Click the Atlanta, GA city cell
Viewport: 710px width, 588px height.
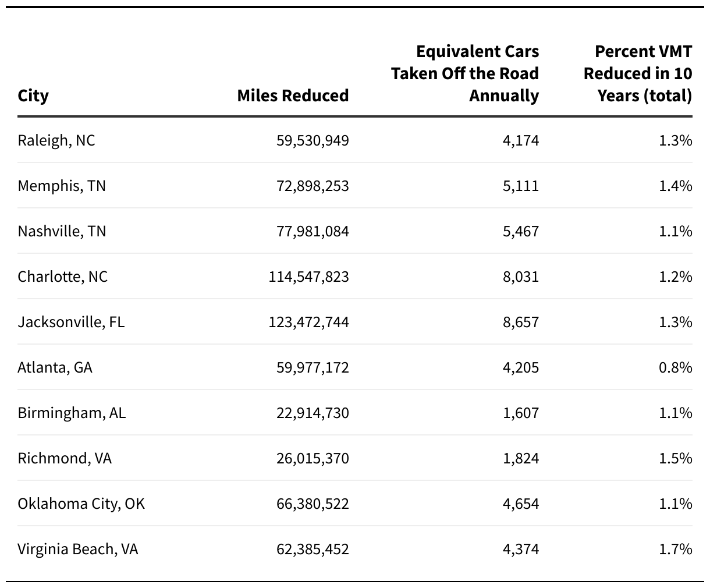[x=55, y=367]
